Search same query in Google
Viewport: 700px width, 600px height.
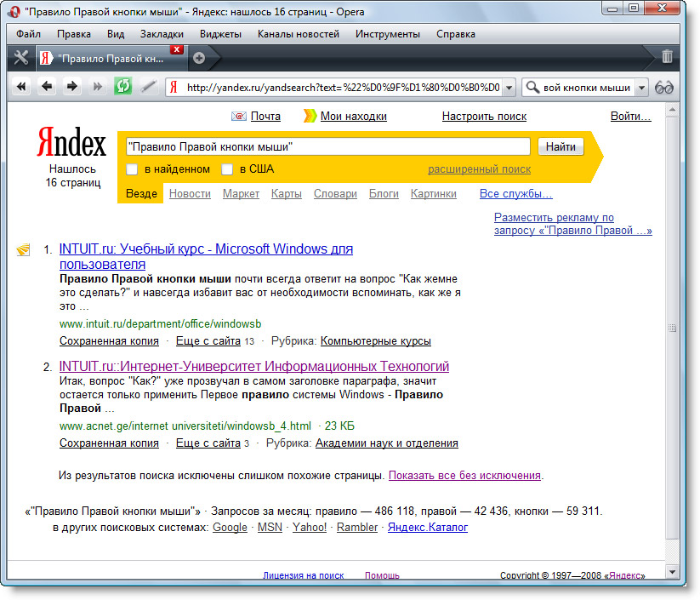(x=230, y=527)
